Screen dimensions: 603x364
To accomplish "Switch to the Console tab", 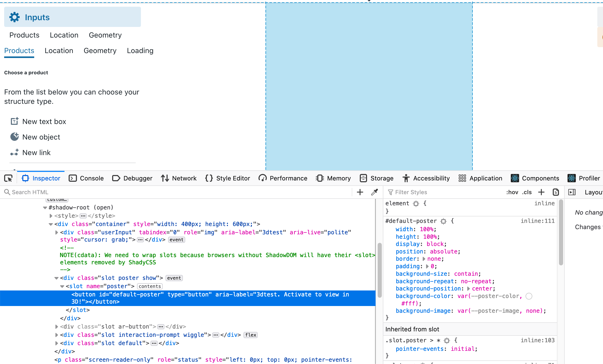I will (x=86, y=178).
